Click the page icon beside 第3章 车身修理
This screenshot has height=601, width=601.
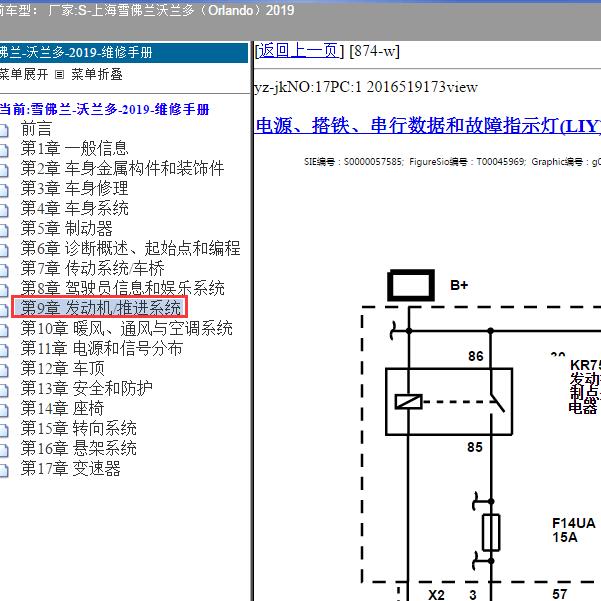[4, 190]
